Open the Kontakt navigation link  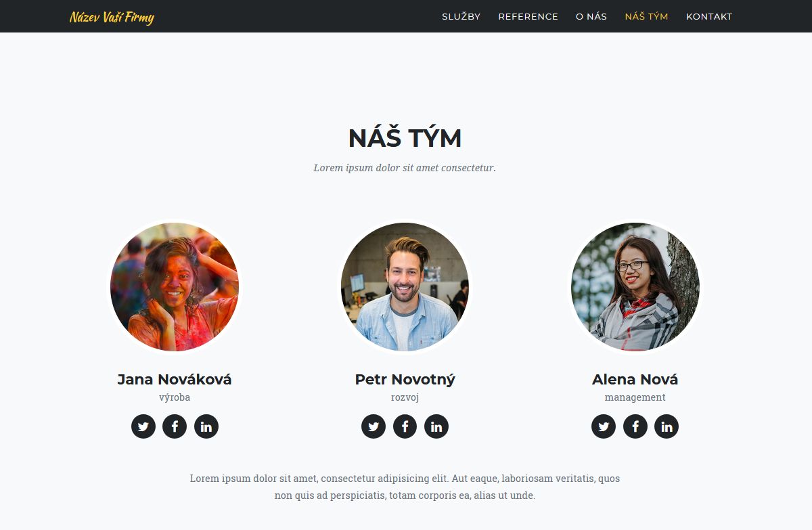709,16
